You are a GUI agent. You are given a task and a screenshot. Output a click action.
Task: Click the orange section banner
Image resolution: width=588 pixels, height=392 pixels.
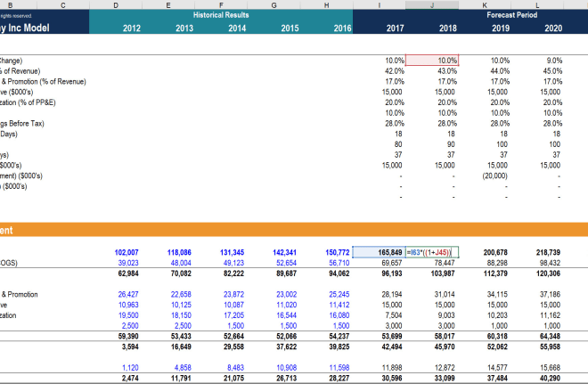pos(294,230)
